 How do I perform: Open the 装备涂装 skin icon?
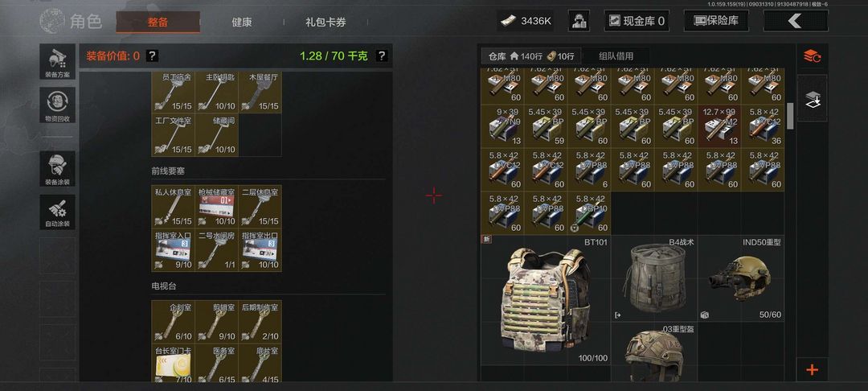pyautogui.click(x=57, y=169)
